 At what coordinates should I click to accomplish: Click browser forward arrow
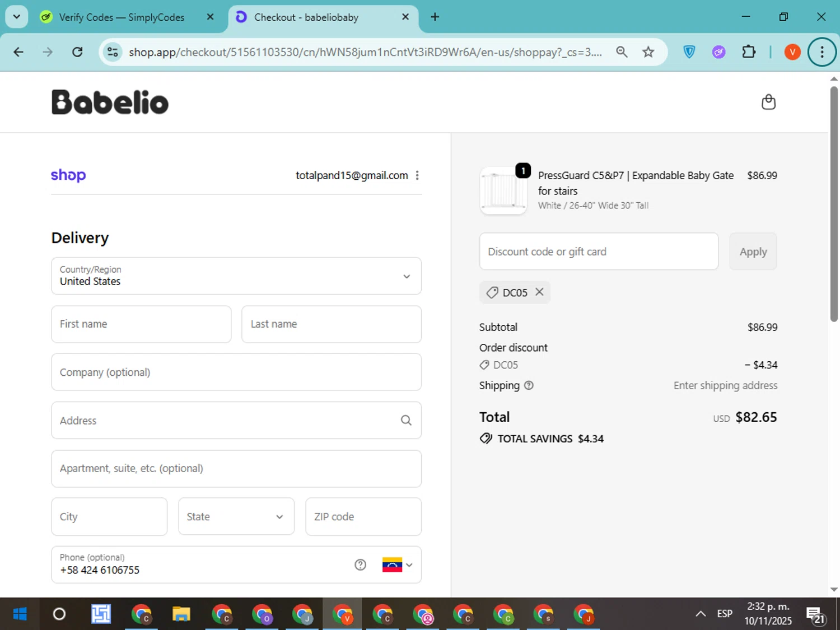[x=48, y=52]
